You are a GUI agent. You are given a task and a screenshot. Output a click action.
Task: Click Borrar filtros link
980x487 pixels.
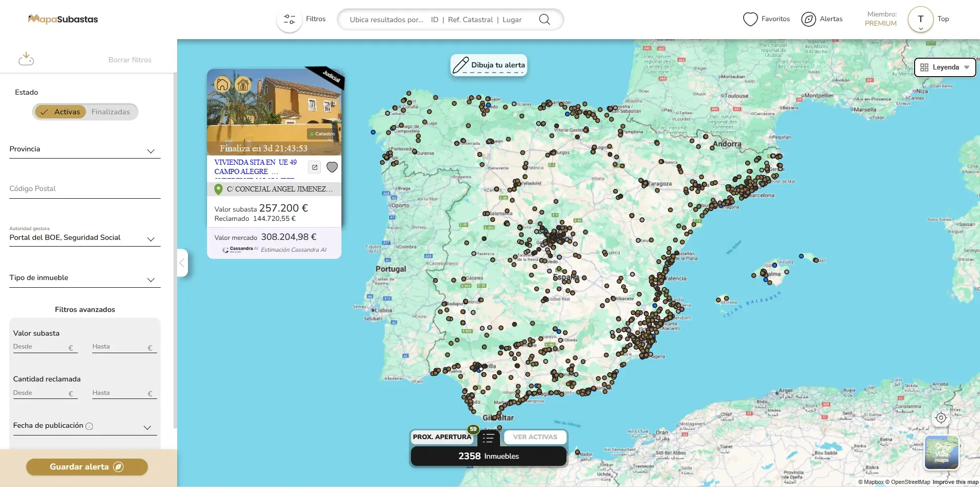tap(130, 60)
